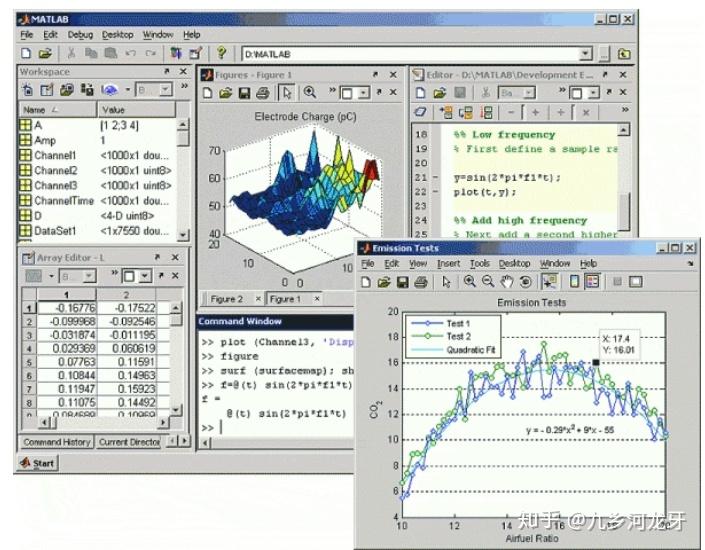Open the current directory dropdown arrow
This screenshot has width=705, height=550.
[585, 54]
